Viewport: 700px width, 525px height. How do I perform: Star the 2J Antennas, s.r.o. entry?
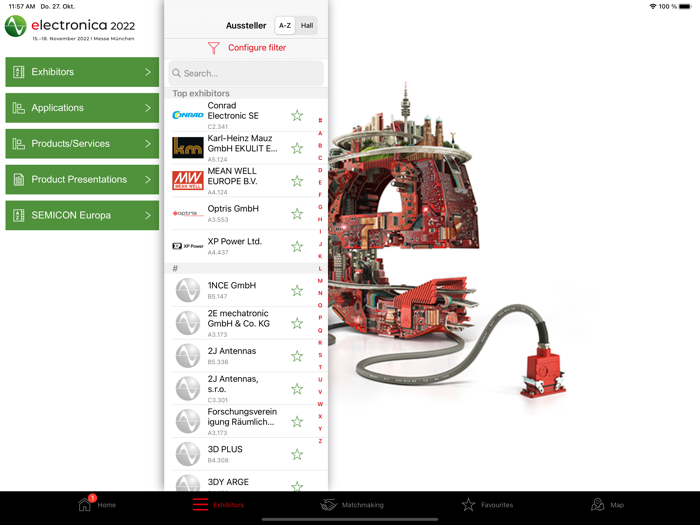(297, 389)
